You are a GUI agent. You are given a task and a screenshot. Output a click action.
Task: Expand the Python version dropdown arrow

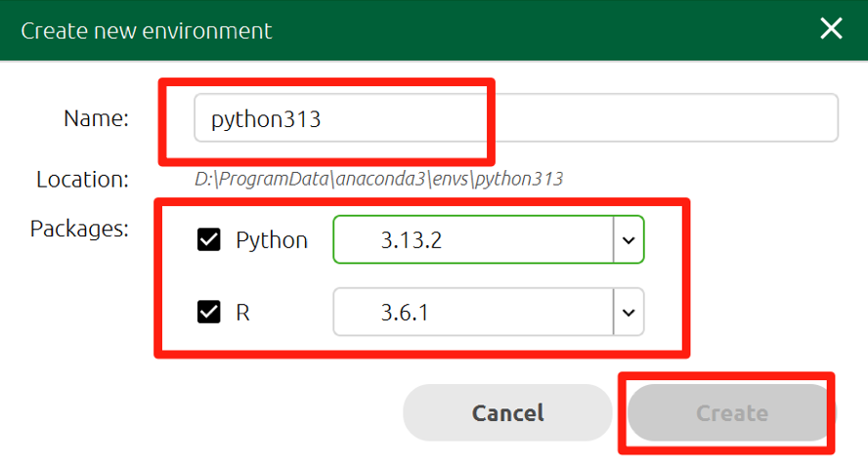tap(629, 240)
